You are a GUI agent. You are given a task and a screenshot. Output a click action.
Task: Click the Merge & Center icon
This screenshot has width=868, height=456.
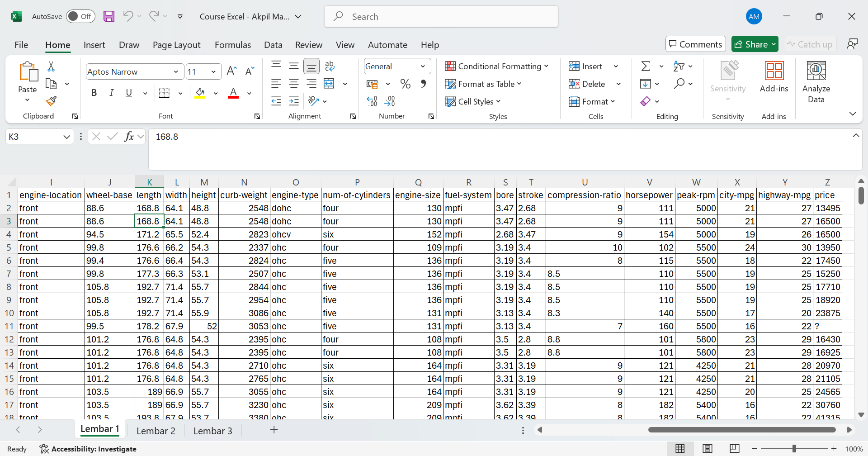(329, 84)
